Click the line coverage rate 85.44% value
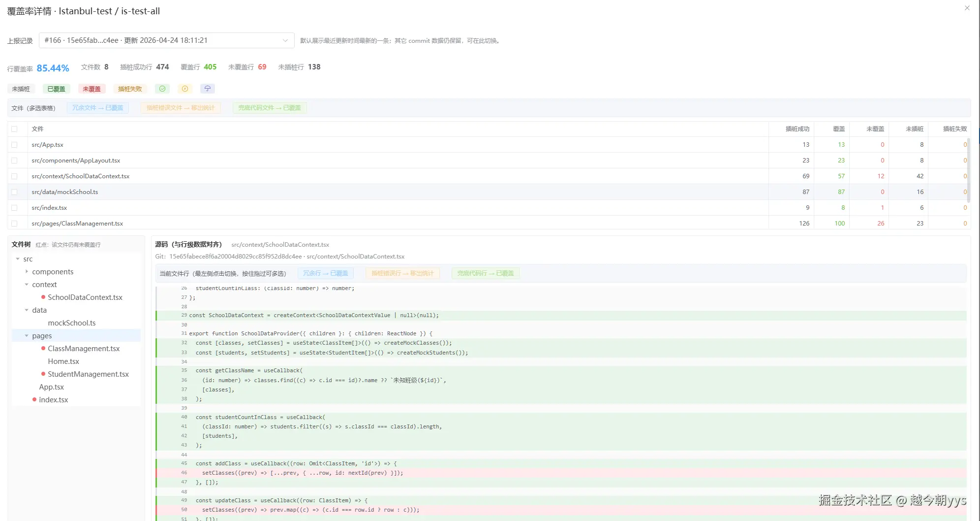This screenshot has height=521, width=980. (x=53, y=68)
